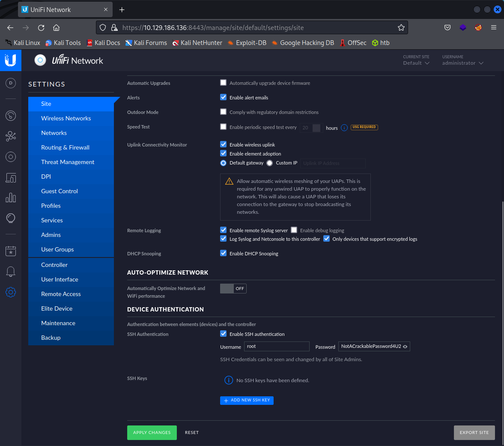Screen dimensions: 504x446
Task: Click the Settings gear sidebar icon
Action: (x=11, y=292)
